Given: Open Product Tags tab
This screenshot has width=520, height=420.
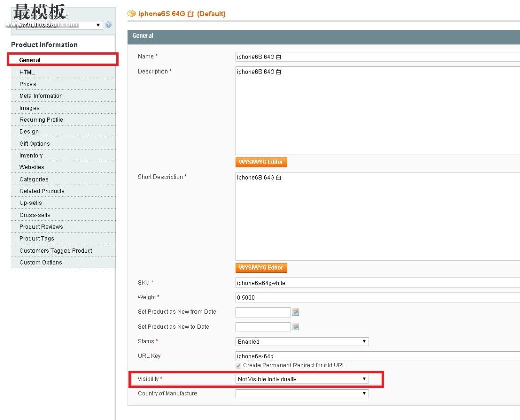Looking at the screenshot, I should click(x=63, y=239).
